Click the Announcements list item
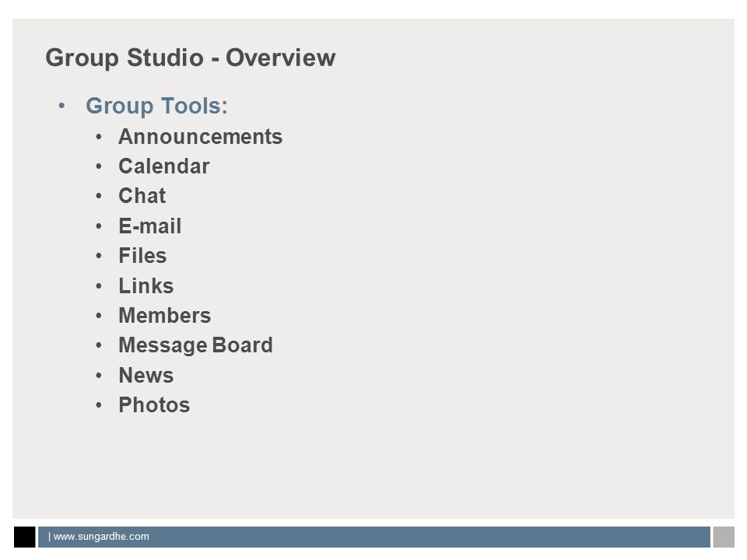The image size is (747, 560). pos(200,137)
